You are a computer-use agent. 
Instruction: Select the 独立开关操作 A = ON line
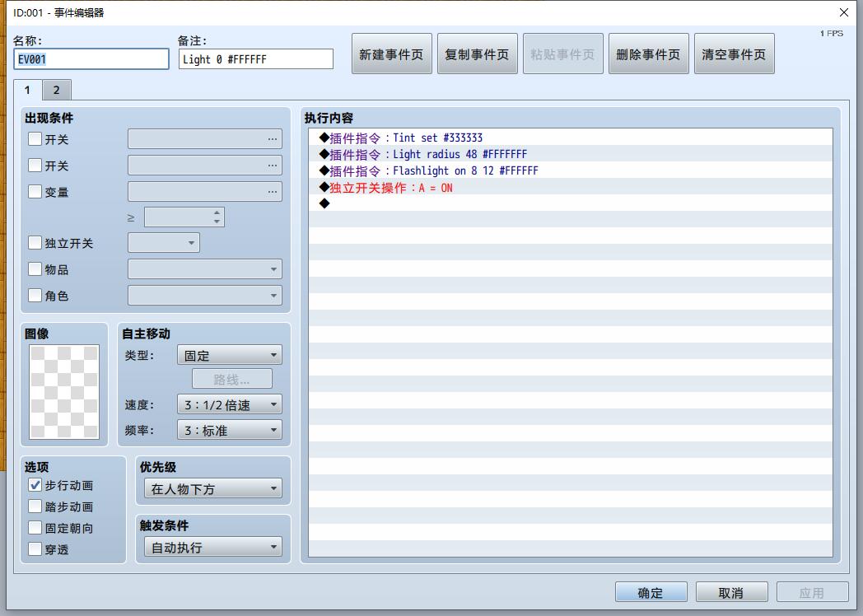[x=570, y=188]
